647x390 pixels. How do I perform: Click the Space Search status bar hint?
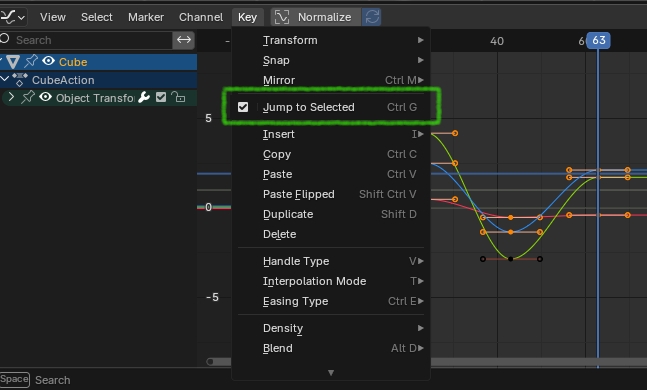[x=35, y=380]
